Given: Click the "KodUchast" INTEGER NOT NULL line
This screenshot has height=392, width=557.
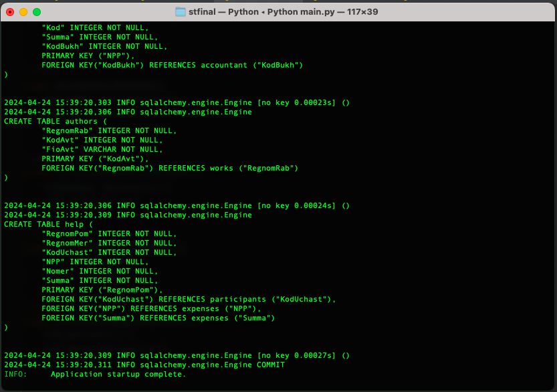Looking at the screenshot, I should pos(109,252).
